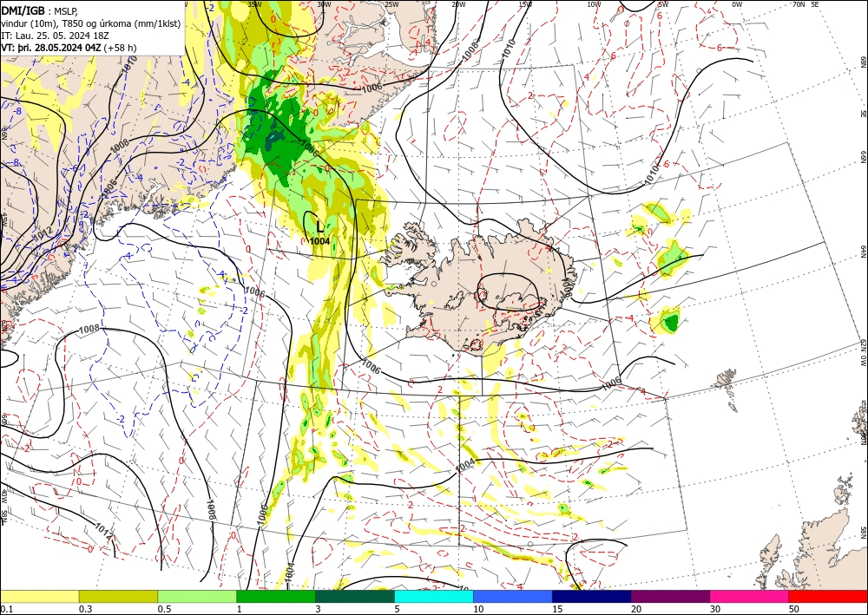The height and width of the screenshot is (615, 868).
Task: Click the red 50+ legend color band
Action: (828, 597)
